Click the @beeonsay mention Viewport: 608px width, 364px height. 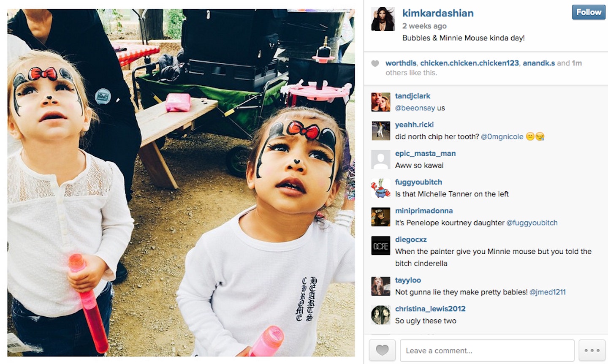[415, 108]
